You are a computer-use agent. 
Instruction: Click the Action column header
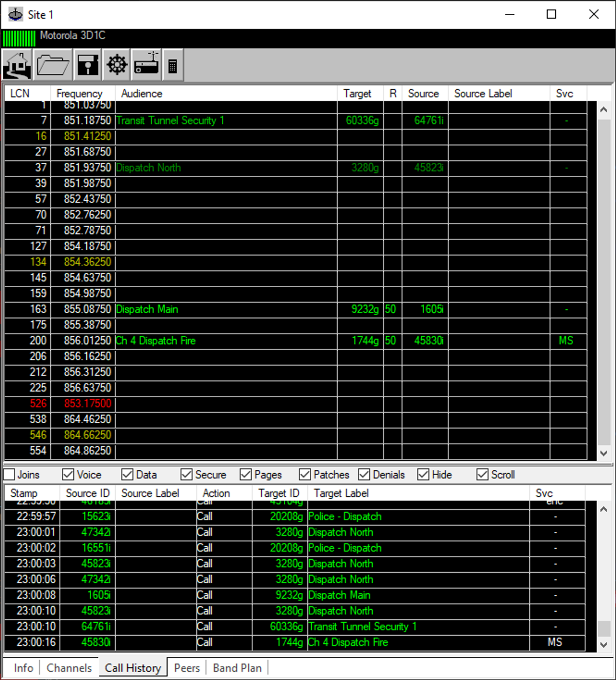click(224, 493)
